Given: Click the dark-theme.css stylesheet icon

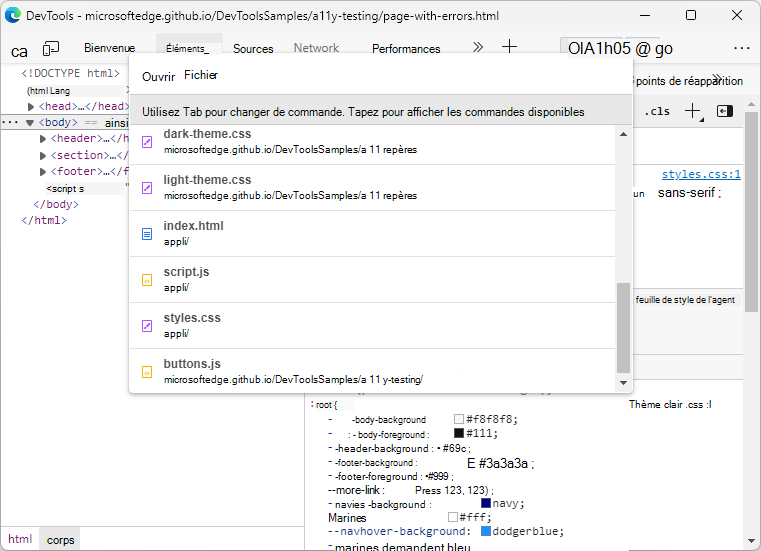Looking at the screenshot, I should pyautogui.click(x=147, y=142).
